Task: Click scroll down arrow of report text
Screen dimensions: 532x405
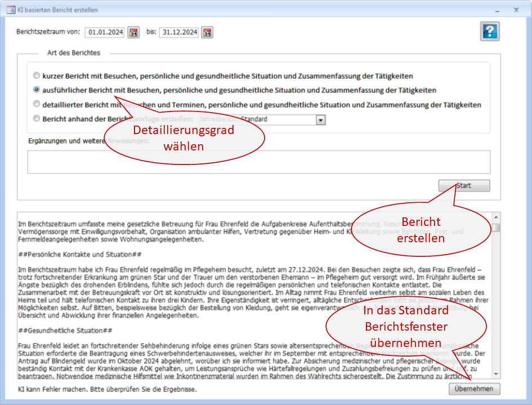Action: pyautogui.click(x=495, y=374)
